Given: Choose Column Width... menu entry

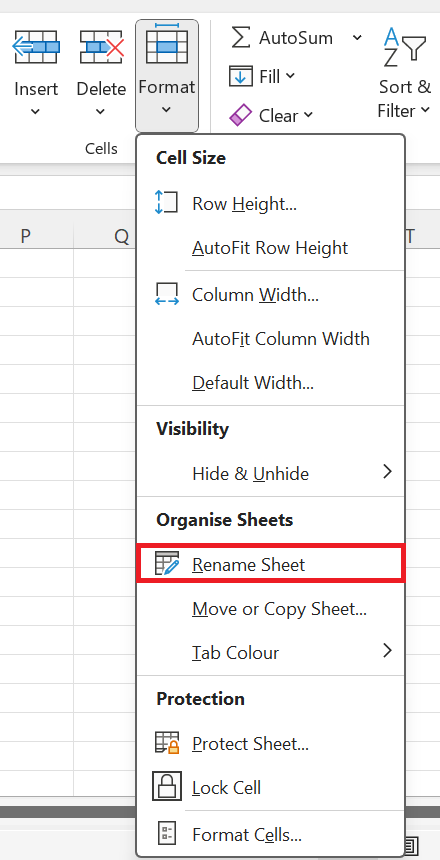Looking at the screenshot, I should point(270,295).
